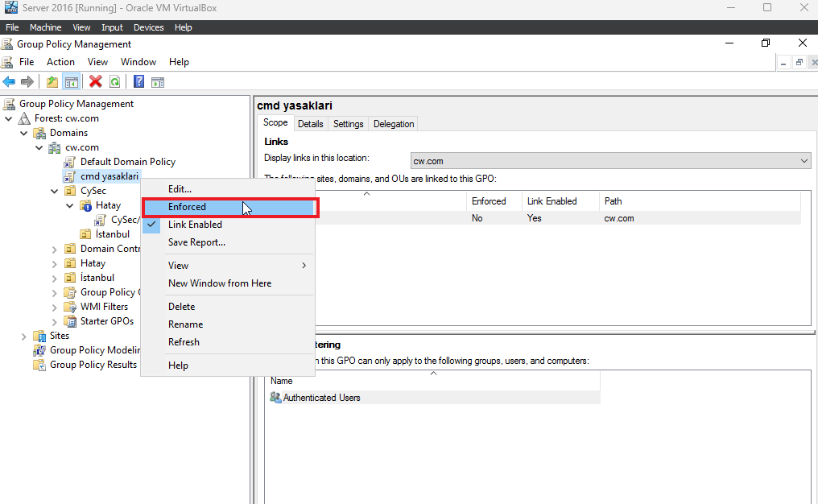Expand the View submenu in context menu
818x504 pixels.
[x=229, y=266]
